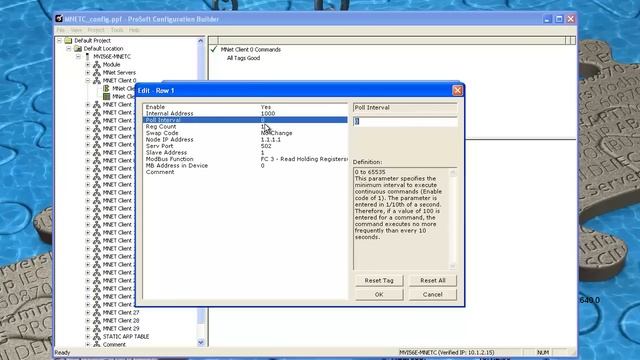This screenshot has height=360, width=640.
Task: Select the Swap Code row
Action: pyautogui.click(x=245, y=133)
